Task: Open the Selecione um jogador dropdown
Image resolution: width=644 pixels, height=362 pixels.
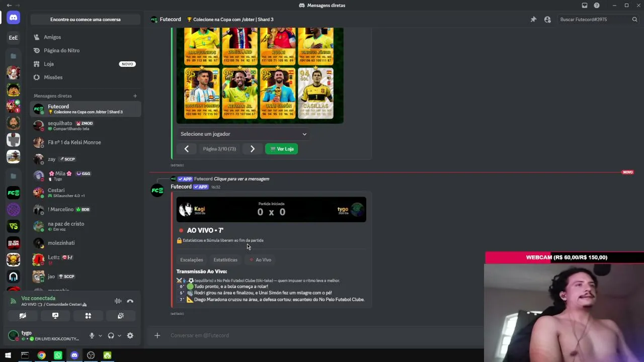Action: click(x=244, y=134)
